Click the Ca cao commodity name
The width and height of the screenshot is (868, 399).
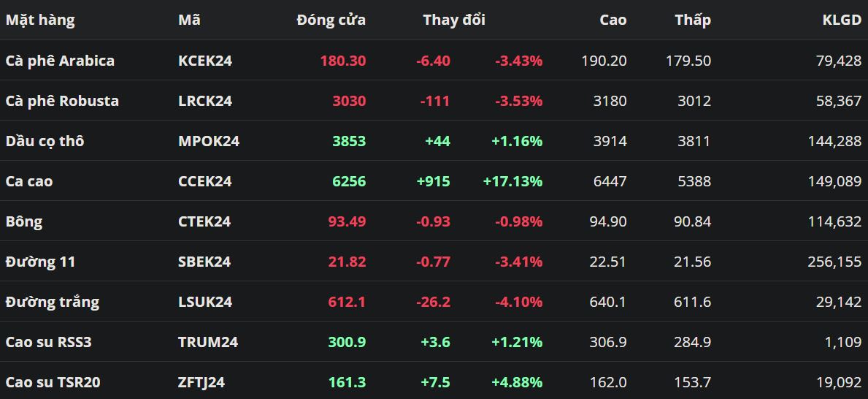pyautogui.click(x=29, y=181)
